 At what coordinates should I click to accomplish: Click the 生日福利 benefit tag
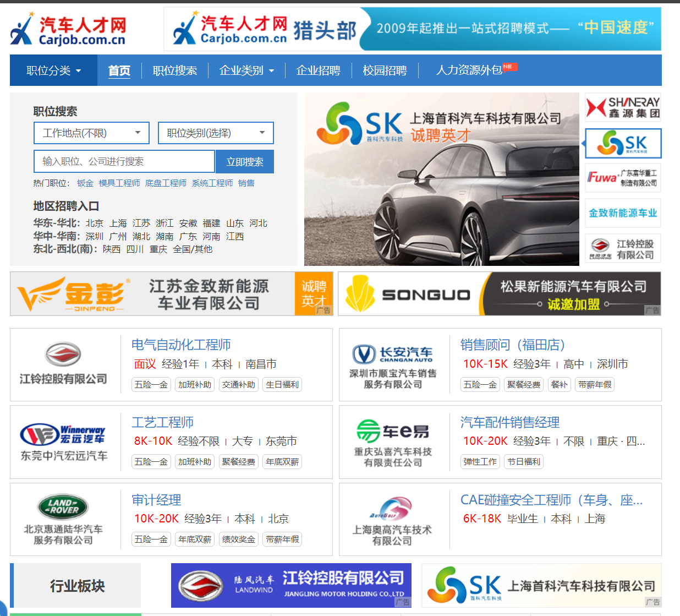(282, 385)
